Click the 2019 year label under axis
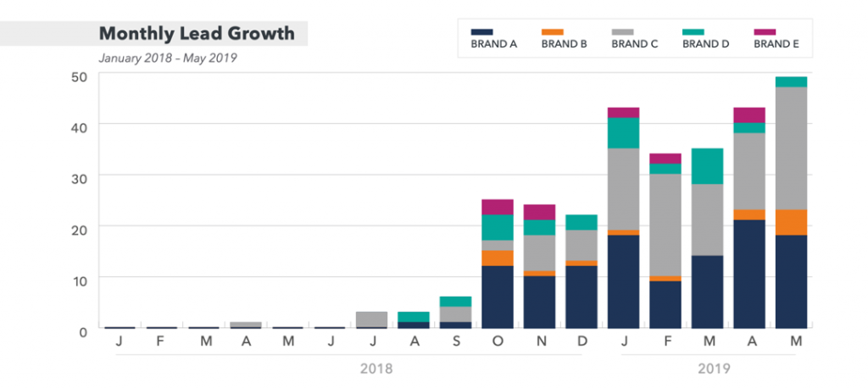The width and height of the screenshot is (868, 389). point(714,370)
